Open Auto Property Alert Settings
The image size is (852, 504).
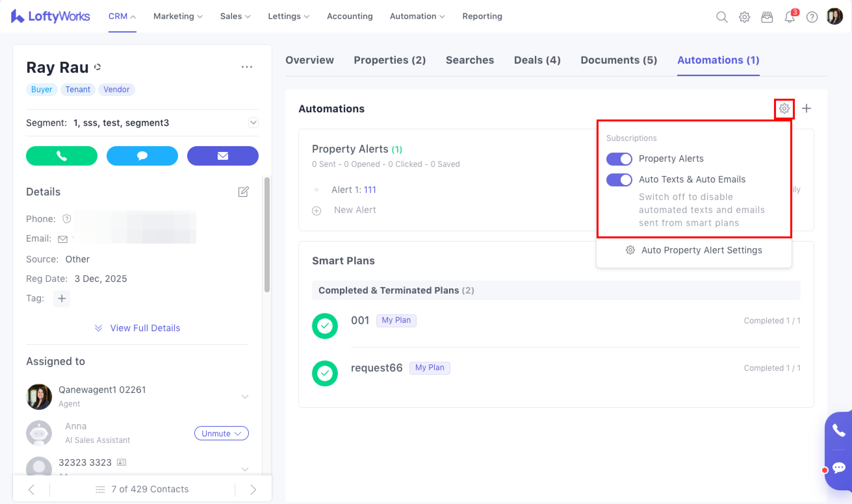pos(701,250)
